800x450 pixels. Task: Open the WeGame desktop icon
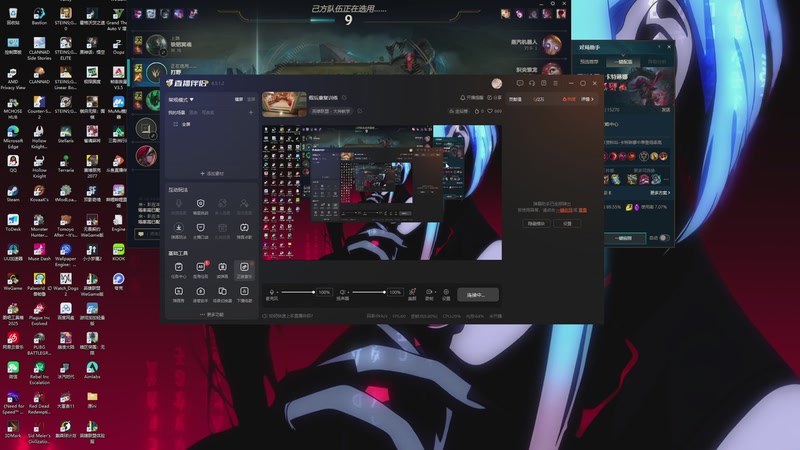[x=13, y=282]
